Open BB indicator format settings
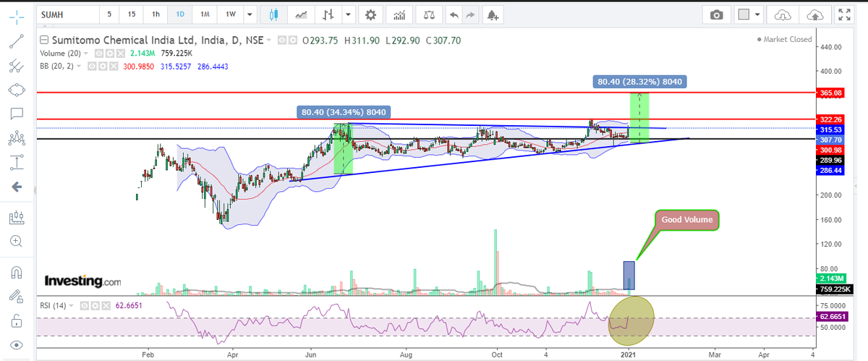Screen dimensions: 868x361 (x=102, y=66)
